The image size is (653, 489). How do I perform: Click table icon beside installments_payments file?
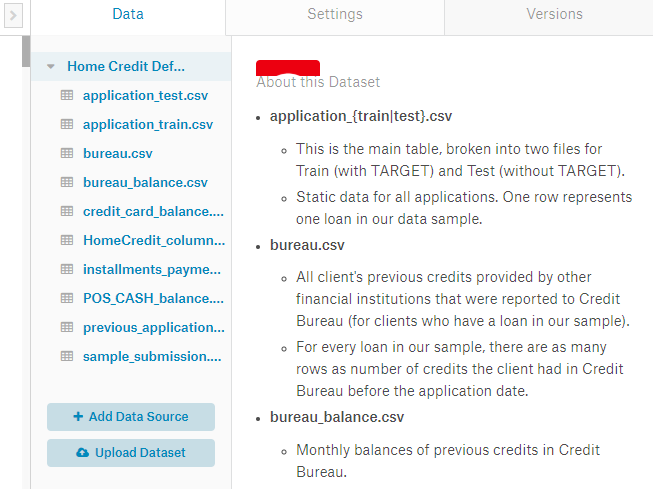67,269
